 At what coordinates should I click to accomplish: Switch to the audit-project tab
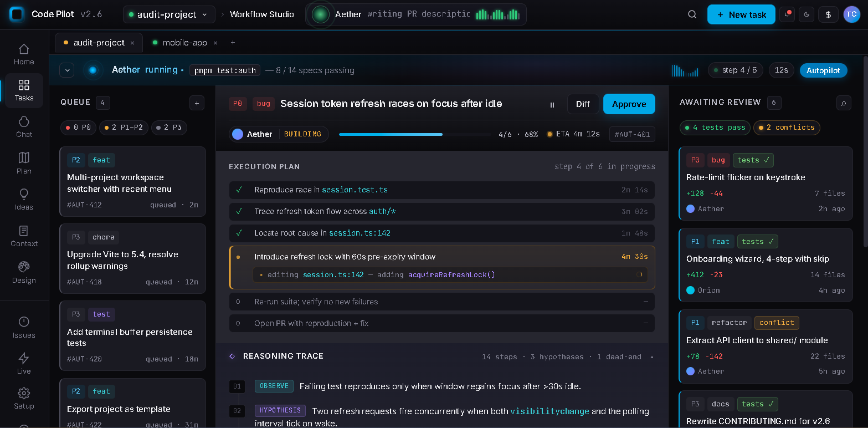99,43
